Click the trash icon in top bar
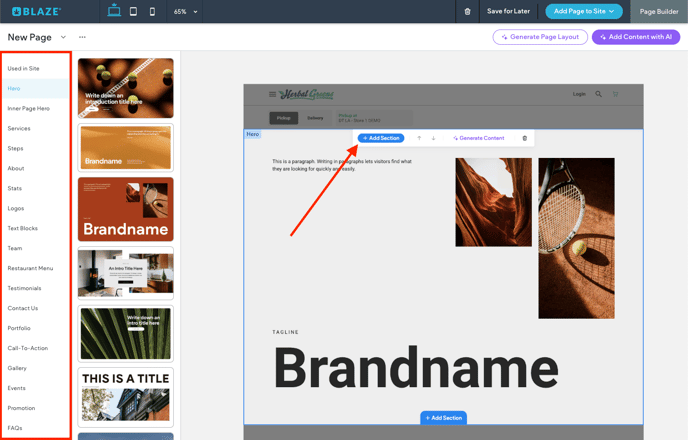Screen dimensions: 688x440 point(467,12)
